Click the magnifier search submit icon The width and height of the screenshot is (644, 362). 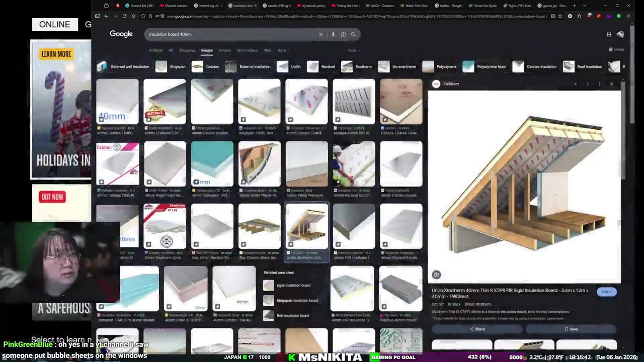point(353,34)
